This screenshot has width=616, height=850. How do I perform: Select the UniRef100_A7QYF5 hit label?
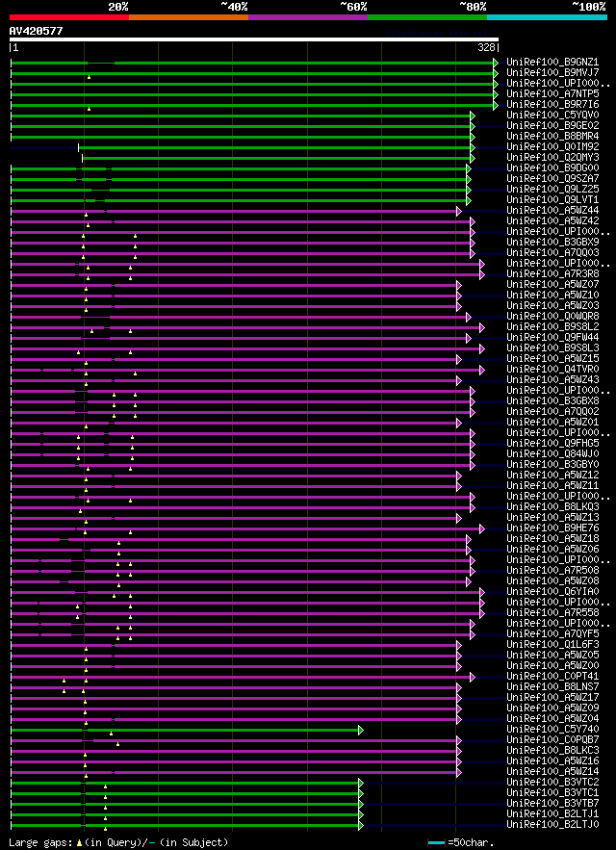(x=552, y=633)
